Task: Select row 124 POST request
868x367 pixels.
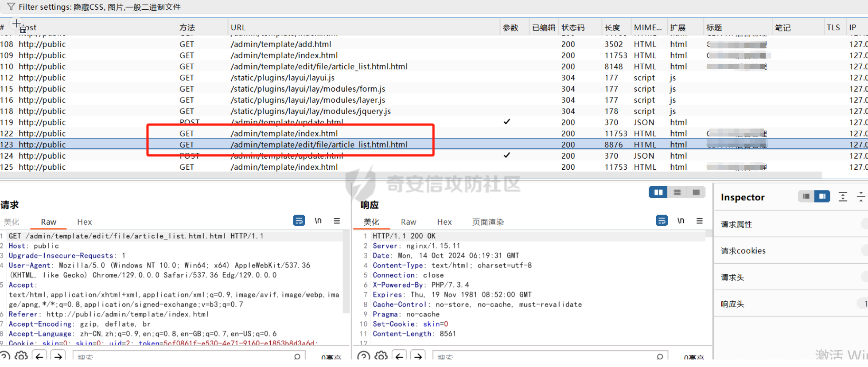Action: 434,156
